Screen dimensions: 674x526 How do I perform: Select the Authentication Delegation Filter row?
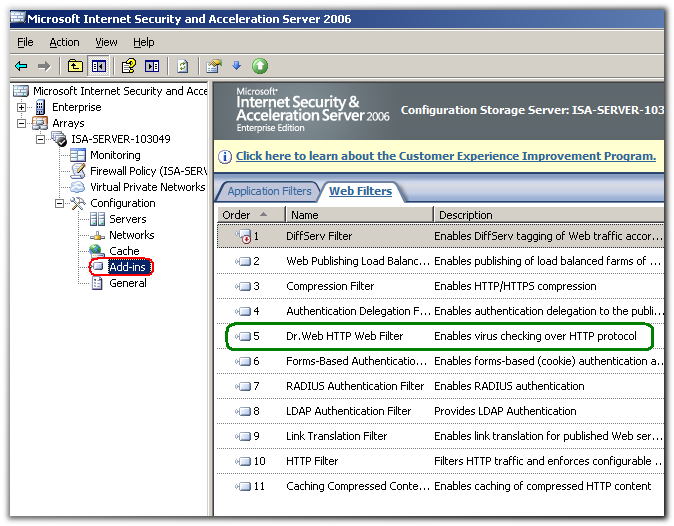[440, 311]
